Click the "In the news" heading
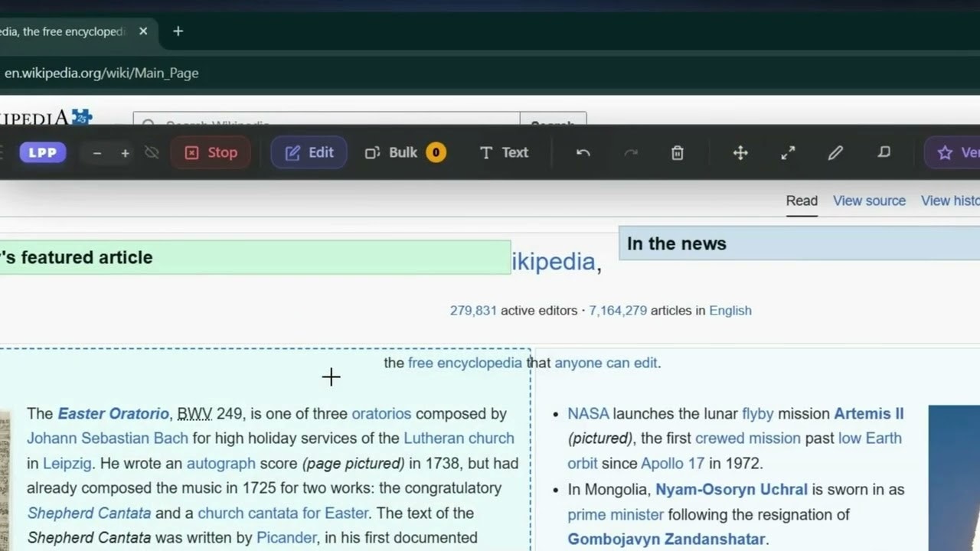Screen dimensions: 980x551 (677, 244)
